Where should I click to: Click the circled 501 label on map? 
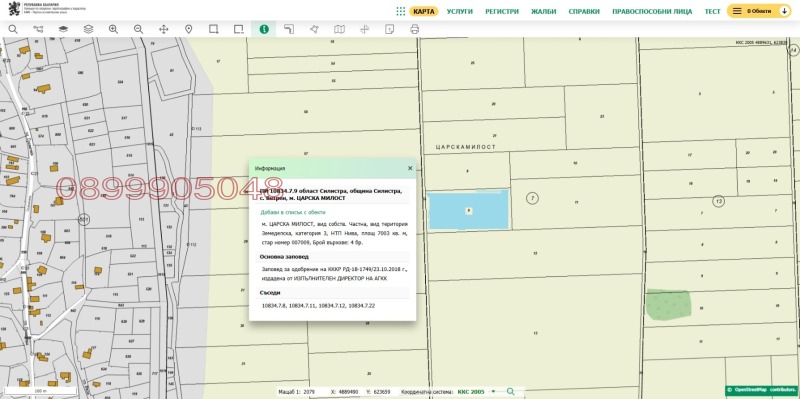[x=84, y=219]
